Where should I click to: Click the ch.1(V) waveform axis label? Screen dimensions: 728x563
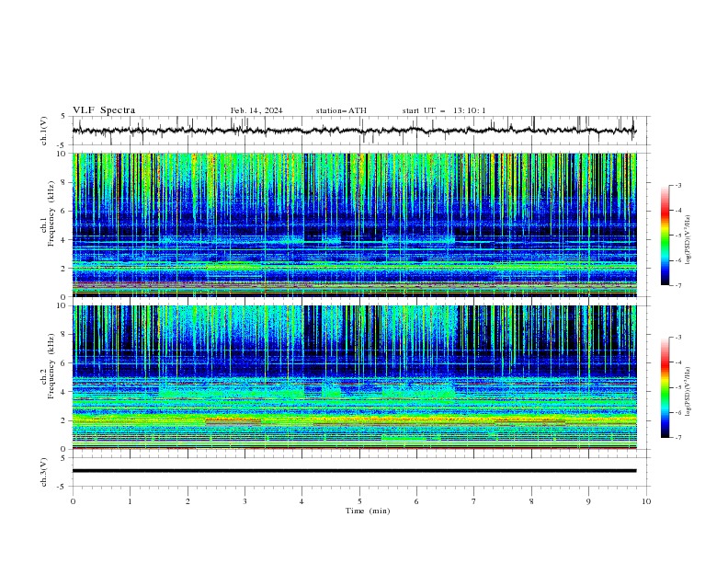click(x=44, y=131)
